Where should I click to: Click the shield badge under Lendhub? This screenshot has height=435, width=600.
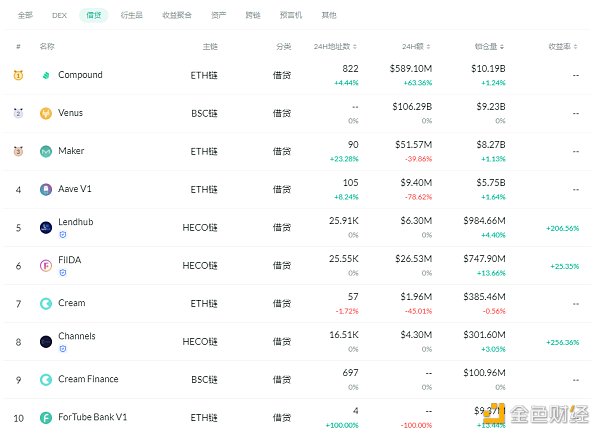point(62,235)
